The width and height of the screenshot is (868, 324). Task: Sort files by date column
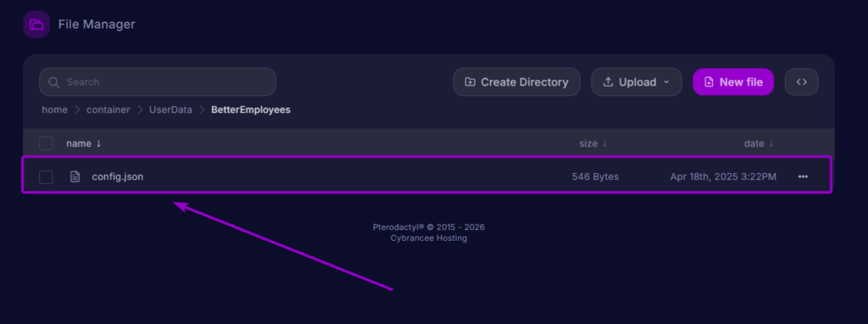pos(759,143)
